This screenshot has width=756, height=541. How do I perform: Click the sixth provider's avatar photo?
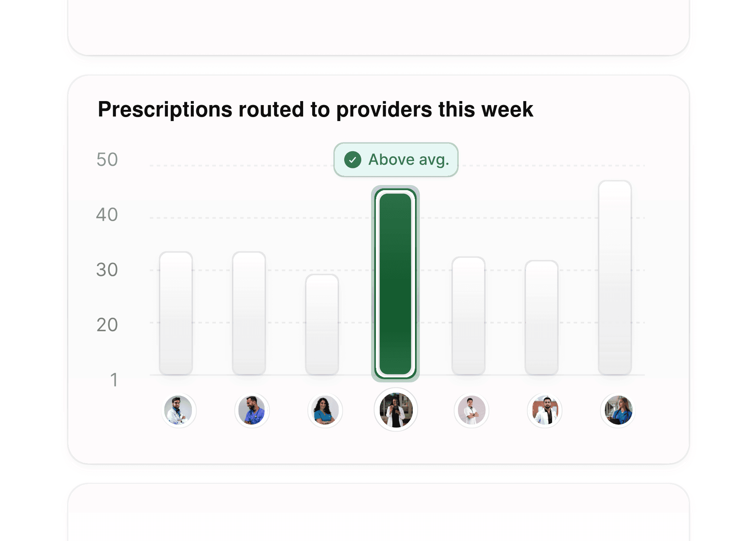tap(544, 410)
